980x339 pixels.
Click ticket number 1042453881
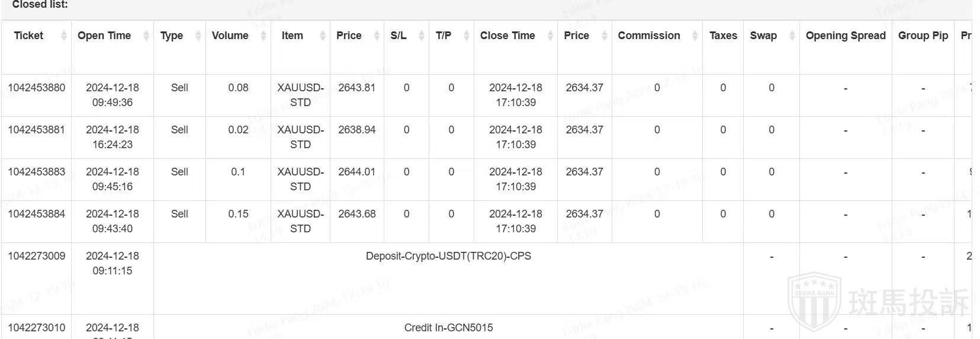click(37, 130)
